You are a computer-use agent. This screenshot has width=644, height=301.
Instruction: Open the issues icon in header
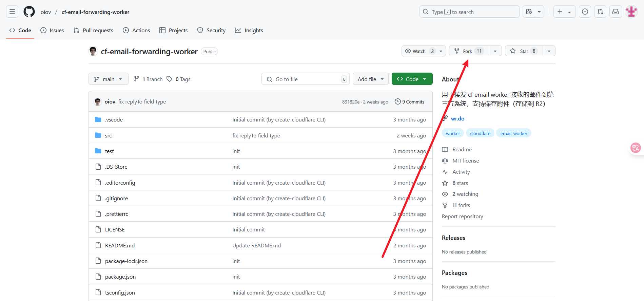tap(585, 12)
